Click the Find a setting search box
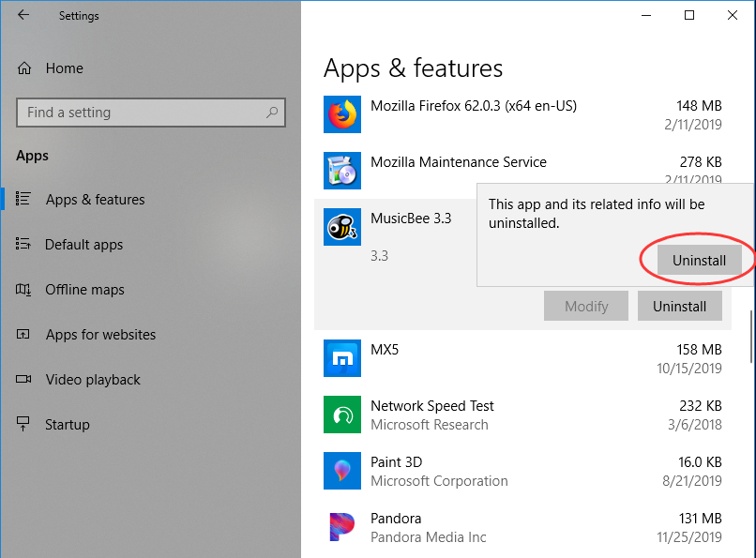 point(151,113)
